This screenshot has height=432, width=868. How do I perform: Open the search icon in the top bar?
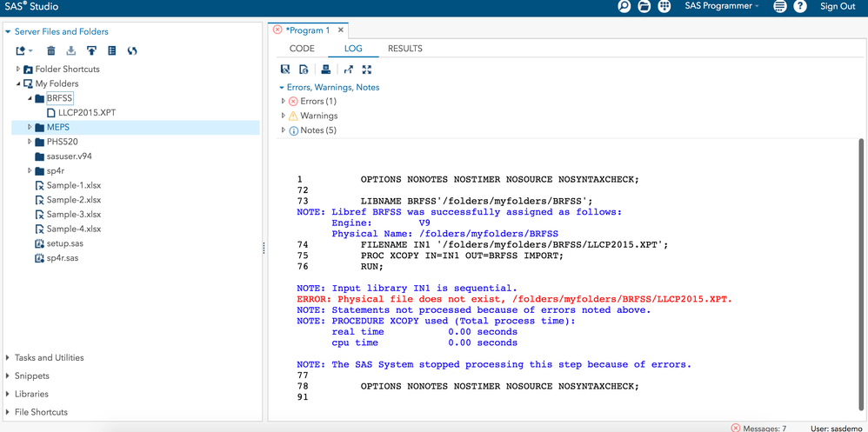[624, 7]
